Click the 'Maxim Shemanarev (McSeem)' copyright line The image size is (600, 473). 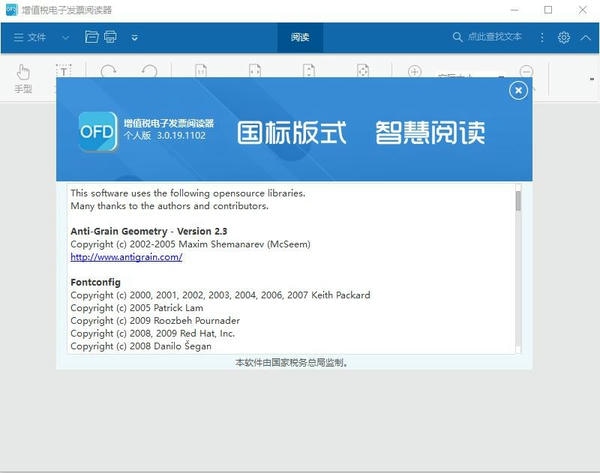(191, 244)
